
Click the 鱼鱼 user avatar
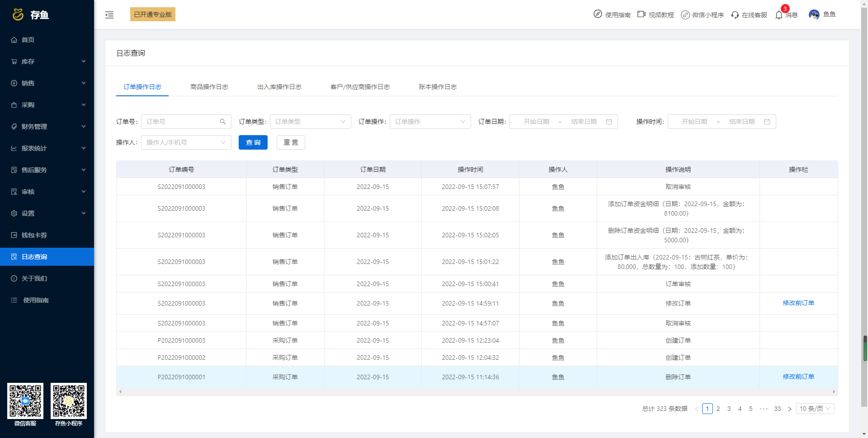(814, 14)
